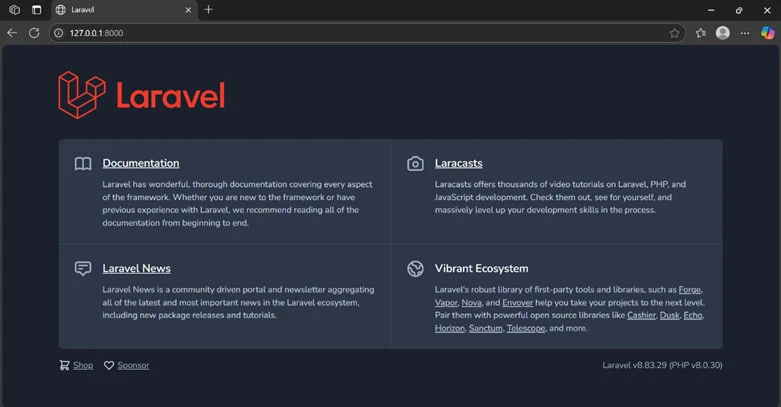
Task: Open the Sponsor link
Action: 133,365
